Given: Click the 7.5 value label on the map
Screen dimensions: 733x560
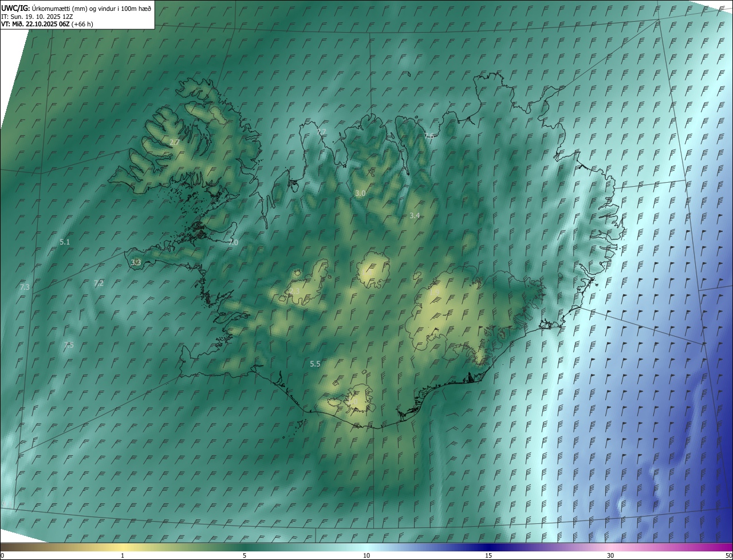Looking at the screenshot, I should pos(69,345).
